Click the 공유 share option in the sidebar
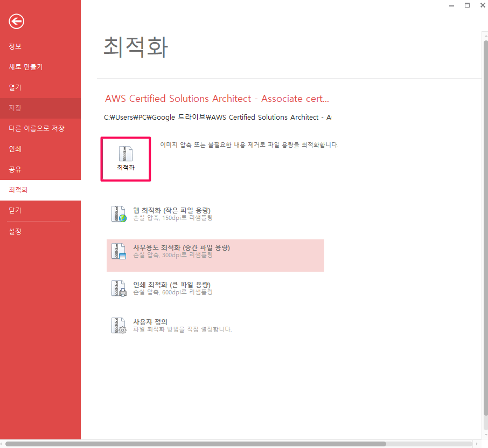 15,169
